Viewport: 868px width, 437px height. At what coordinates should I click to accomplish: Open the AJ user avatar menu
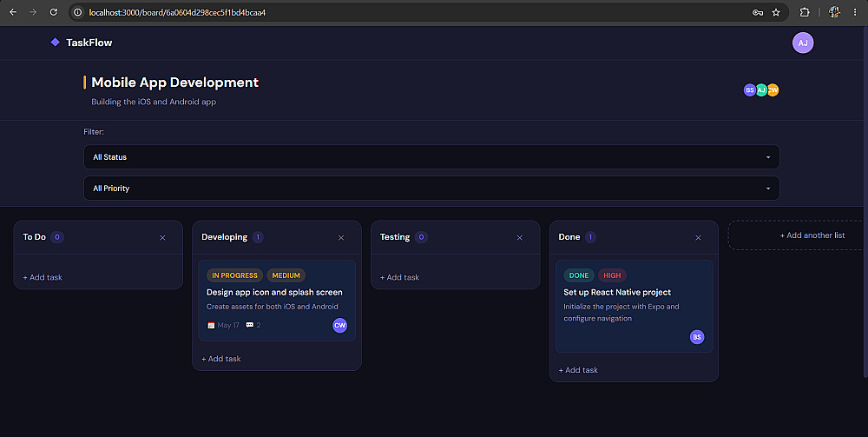(803, 43)
